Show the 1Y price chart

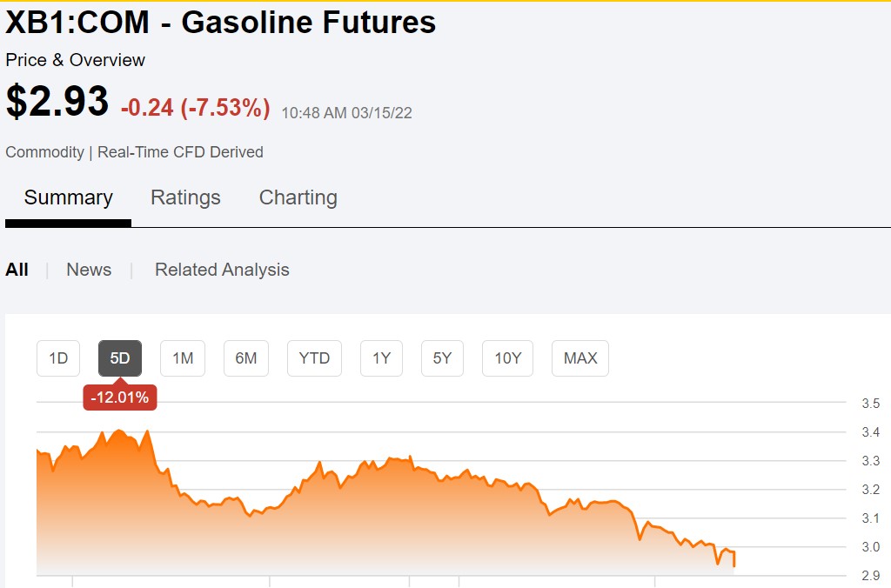click(x=381, y=358)
